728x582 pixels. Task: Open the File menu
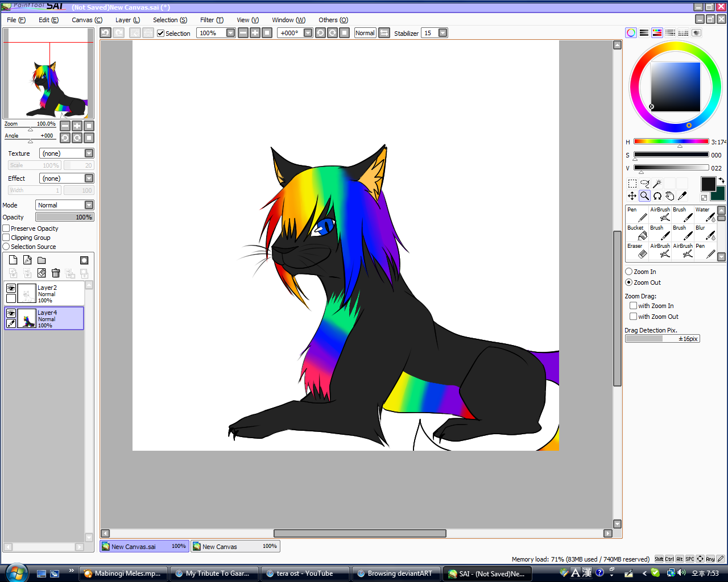coord(16,20)
